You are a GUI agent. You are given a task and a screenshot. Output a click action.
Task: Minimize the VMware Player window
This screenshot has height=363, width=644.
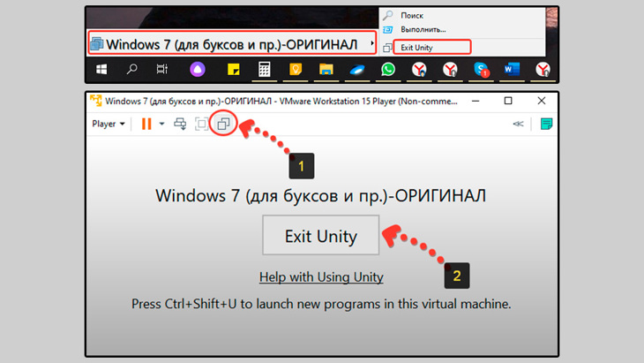click(476, 101)
